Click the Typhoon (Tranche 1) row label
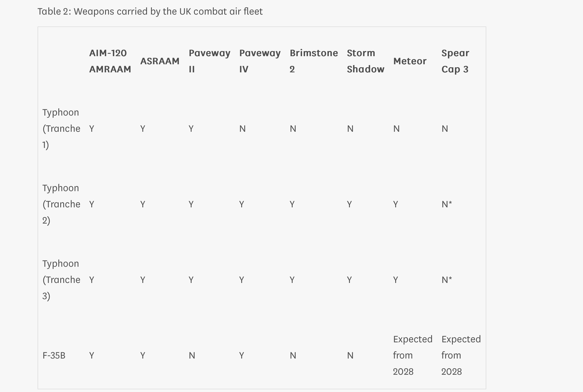The image size is (583, 392). tap(61, 129)
